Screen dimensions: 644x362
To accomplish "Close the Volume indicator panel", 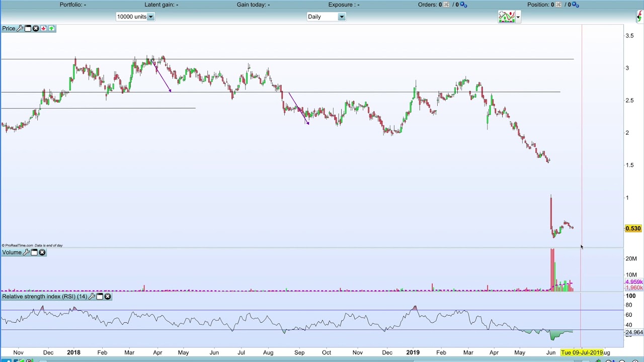I will [x=42, y=252].
